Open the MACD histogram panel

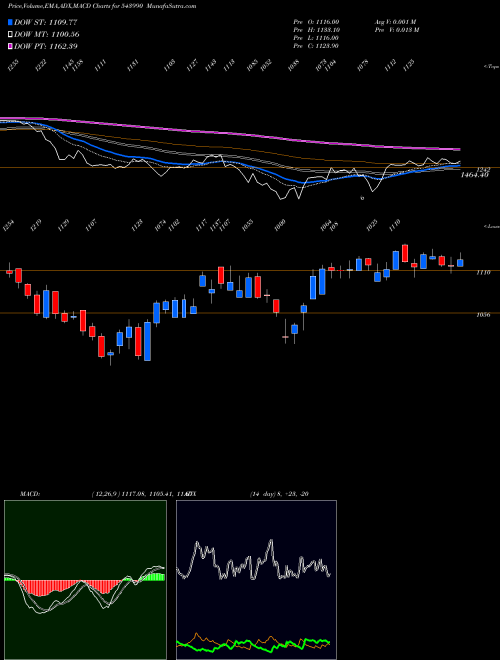click(x=85, y=580)
